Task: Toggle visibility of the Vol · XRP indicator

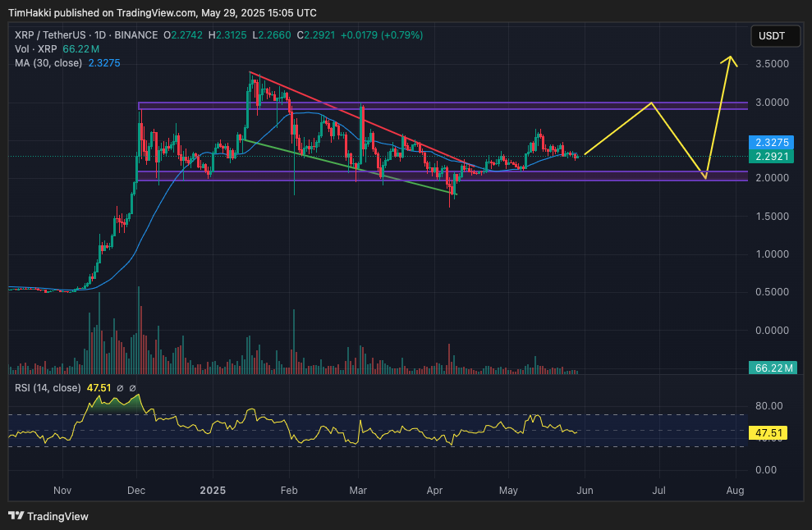Action: [x=37, y=49]
